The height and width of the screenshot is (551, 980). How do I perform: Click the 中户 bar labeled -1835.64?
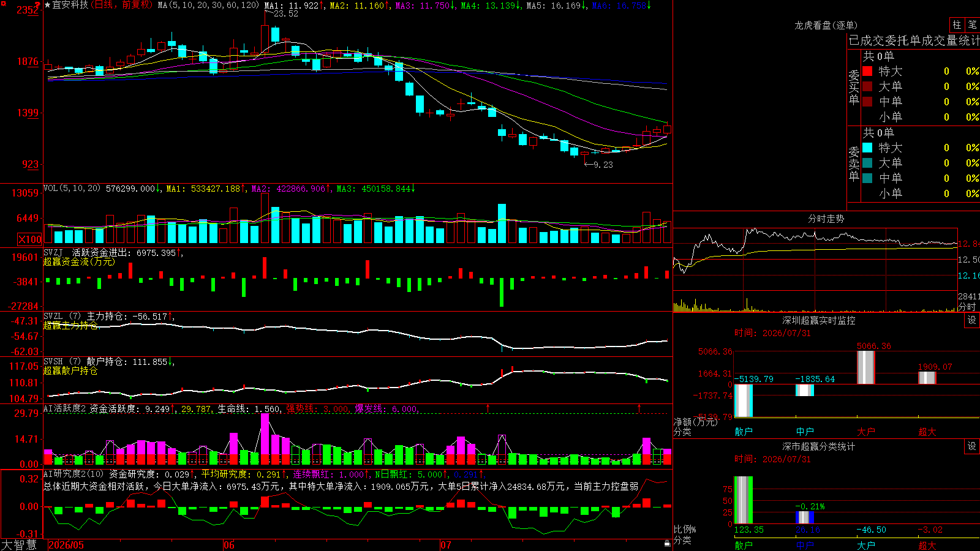point(804,390)
